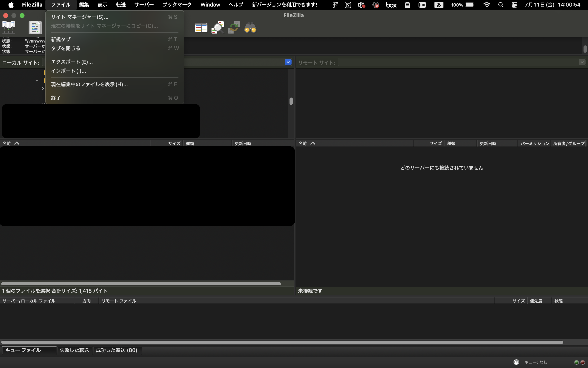Open the binoculars file search icon
This screenshot has height=368, width=588.
pyautogui.click(x=250, y=28)
